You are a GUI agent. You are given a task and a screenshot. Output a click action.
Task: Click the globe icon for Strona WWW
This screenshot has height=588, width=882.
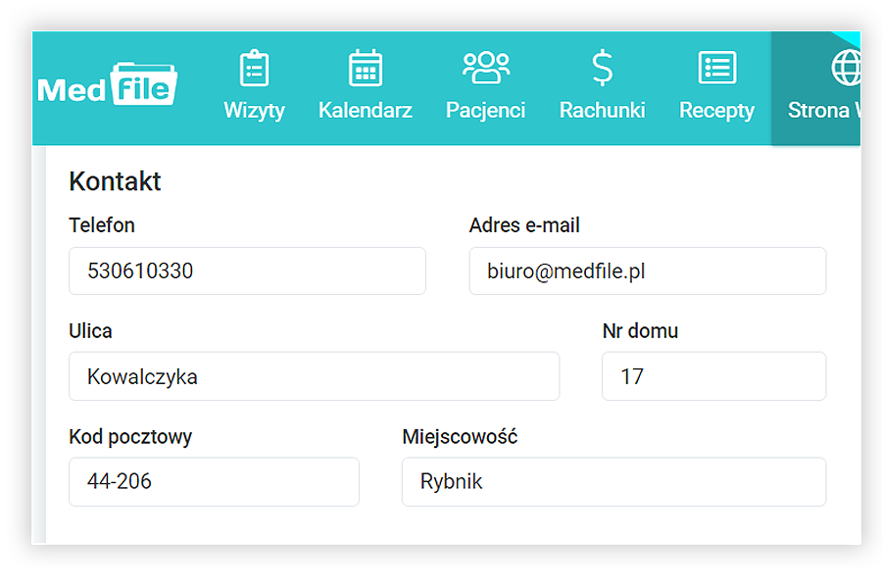845,67
